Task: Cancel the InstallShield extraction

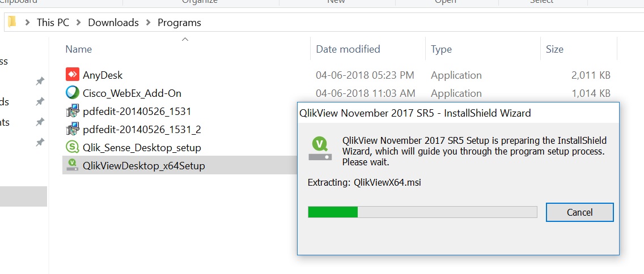Action: 579,212
